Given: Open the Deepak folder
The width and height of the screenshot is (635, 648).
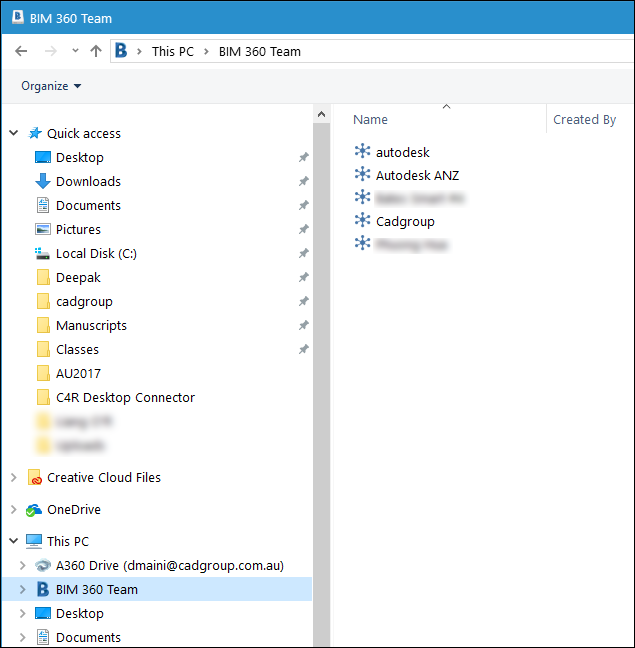Looking at the screenshot, I should point(78,277).
